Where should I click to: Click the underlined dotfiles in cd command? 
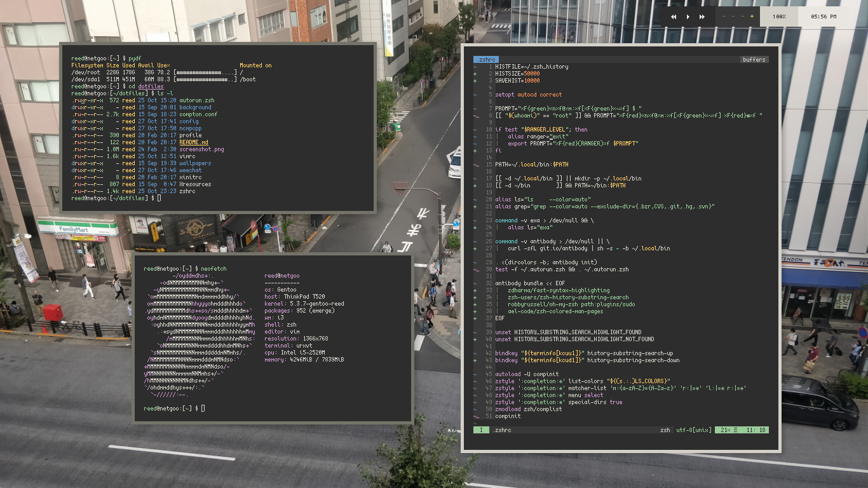(x=151, y=86)
